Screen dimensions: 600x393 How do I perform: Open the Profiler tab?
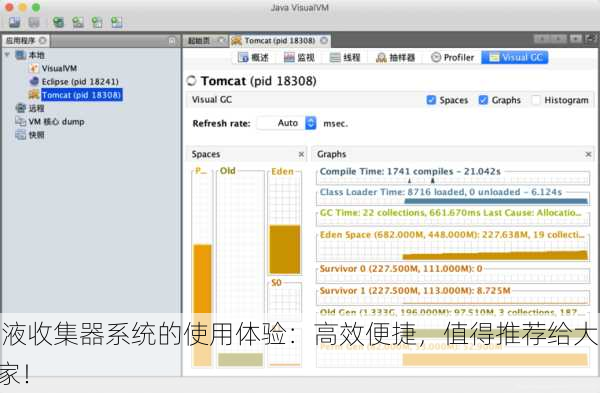point(452,57)
